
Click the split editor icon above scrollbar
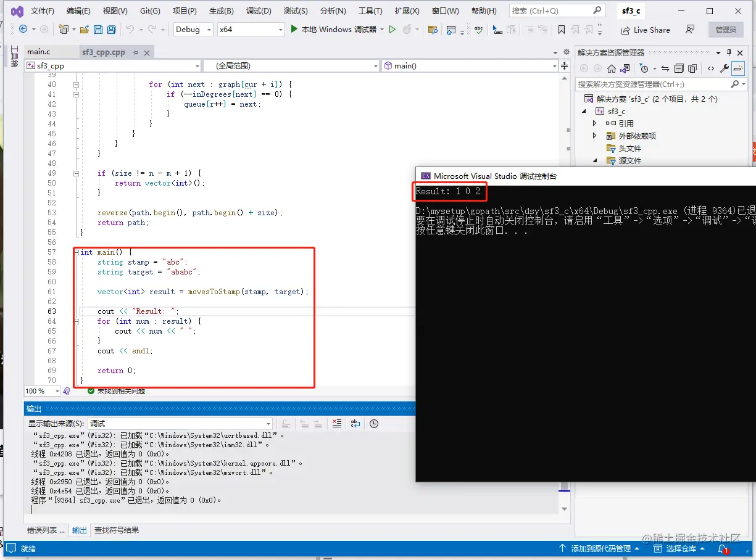pos(563,65)
